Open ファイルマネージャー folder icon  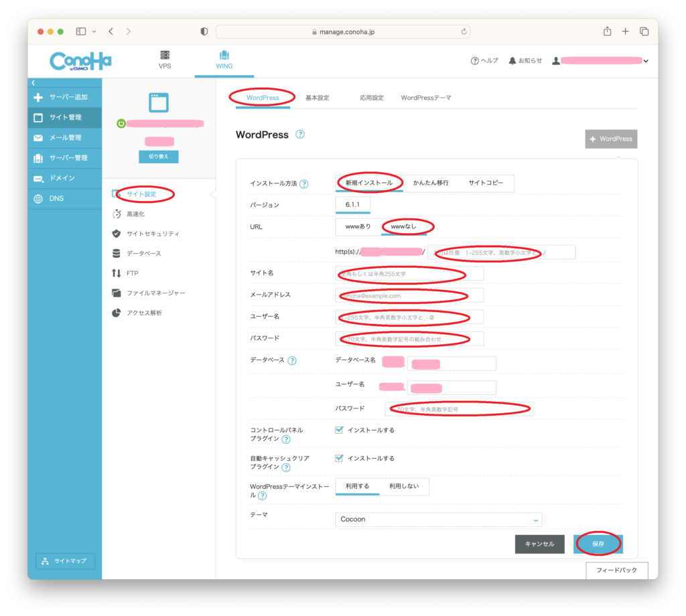pos(117,293)
